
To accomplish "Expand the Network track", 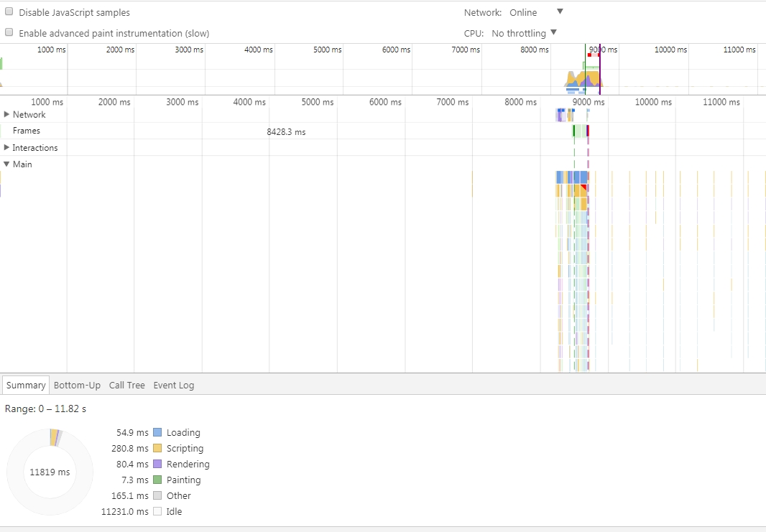I will 7,114.
